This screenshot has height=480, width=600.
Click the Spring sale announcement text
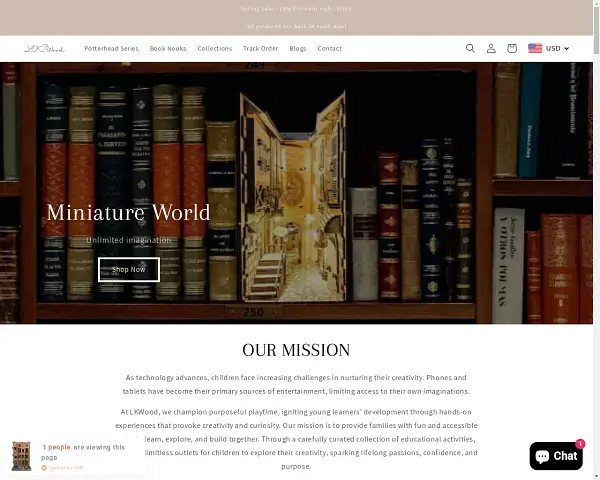click(x=299, y=8)
